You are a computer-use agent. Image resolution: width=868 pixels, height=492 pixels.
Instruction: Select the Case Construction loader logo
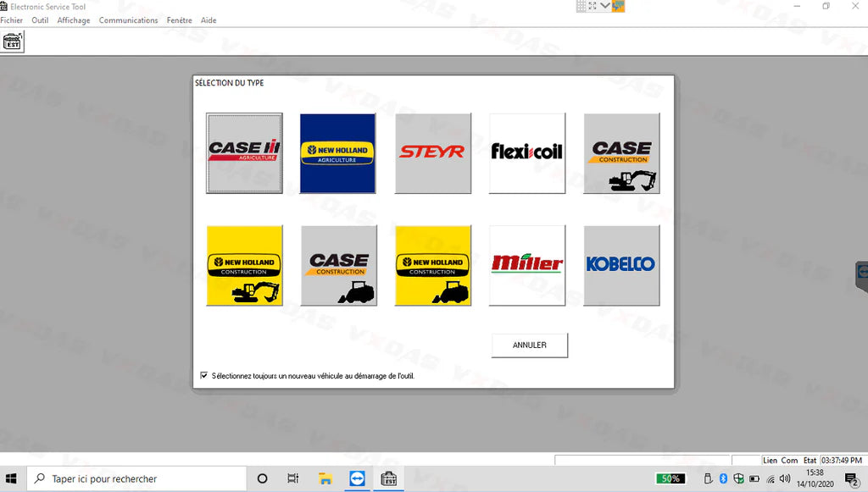338,265
